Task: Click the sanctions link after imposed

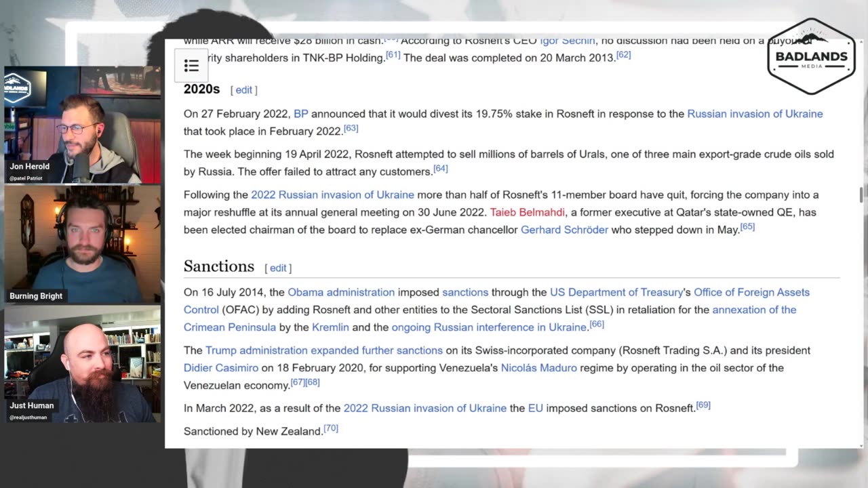Action: point(465,292)
